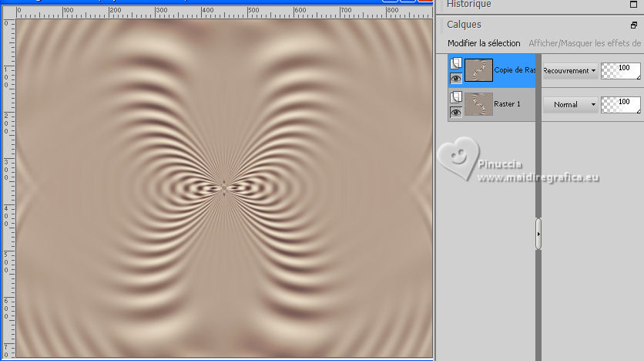Click the horizontal ruler at the 500 mark
This screenshot has width=644, height=361.
249,12
